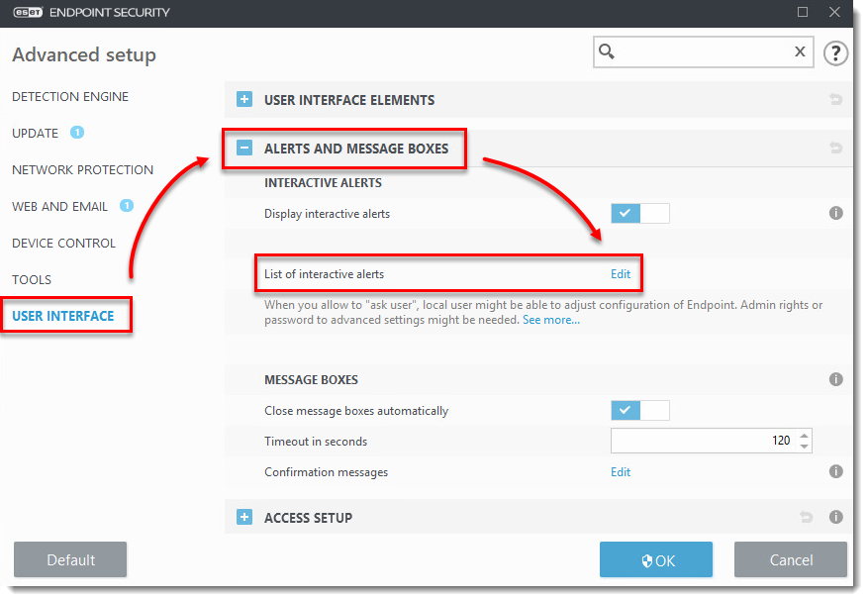
Task: Click inside the search input field
Action: pos(703,52)
